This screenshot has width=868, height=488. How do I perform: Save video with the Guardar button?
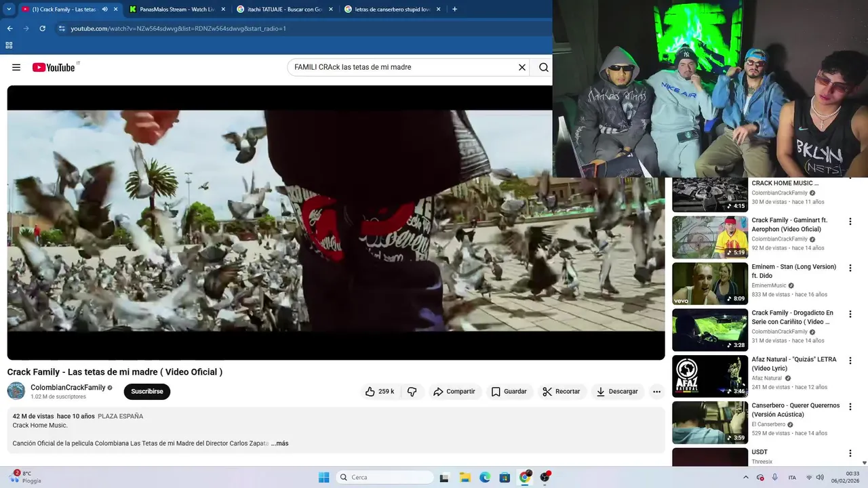tap(509, 392)
